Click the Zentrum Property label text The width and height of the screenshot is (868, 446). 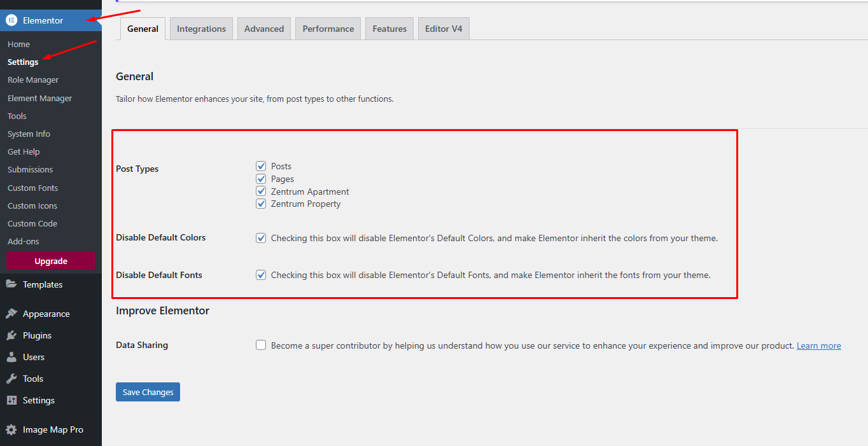coord(306,204)
